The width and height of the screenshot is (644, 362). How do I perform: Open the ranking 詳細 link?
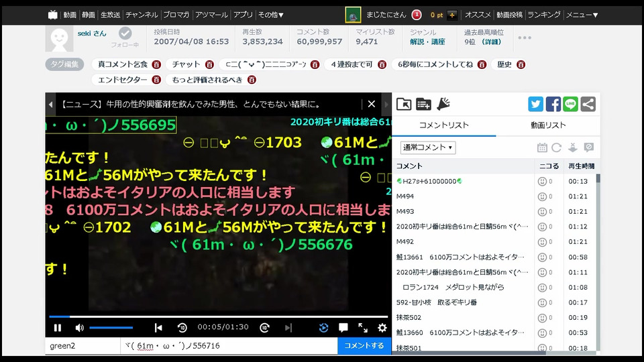tap(492, 42)
